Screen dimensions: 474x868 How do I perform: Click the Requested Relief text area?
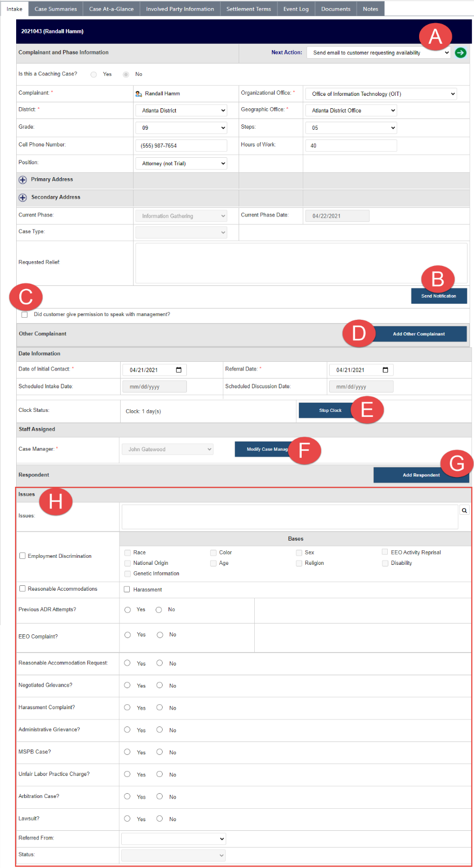301,263
